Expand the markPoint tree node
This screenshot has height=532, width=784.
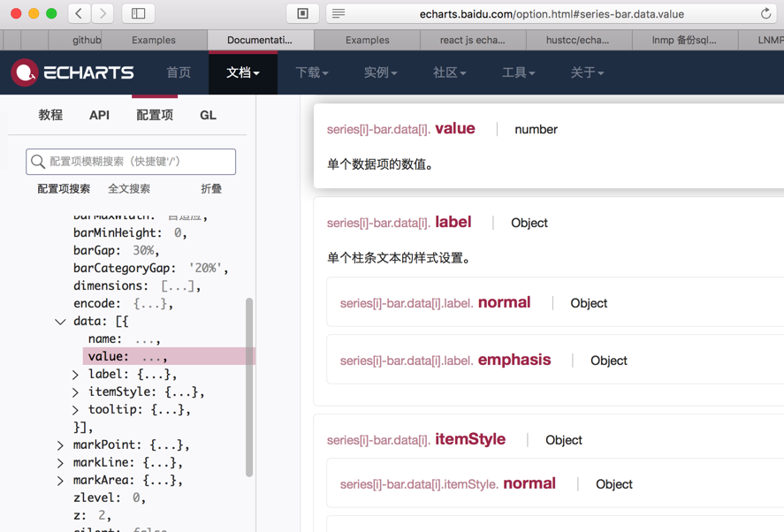(60, 445)
